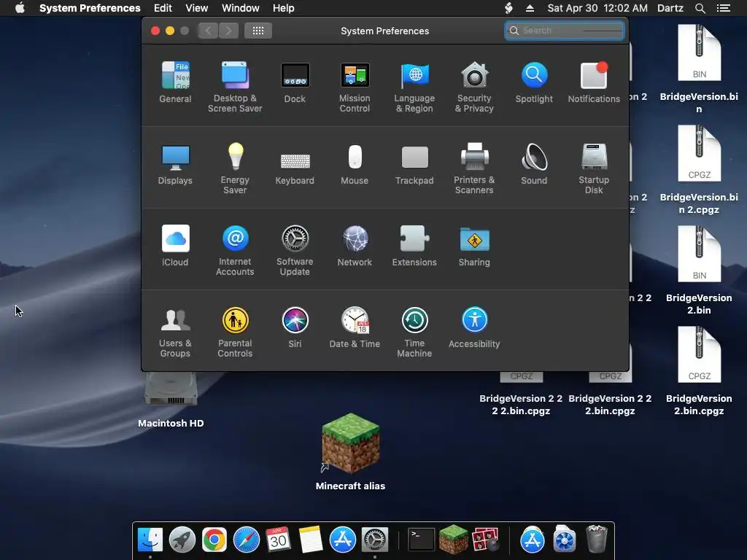Open Mouse preferences
The image size is (747, 560).
[355, 164]
